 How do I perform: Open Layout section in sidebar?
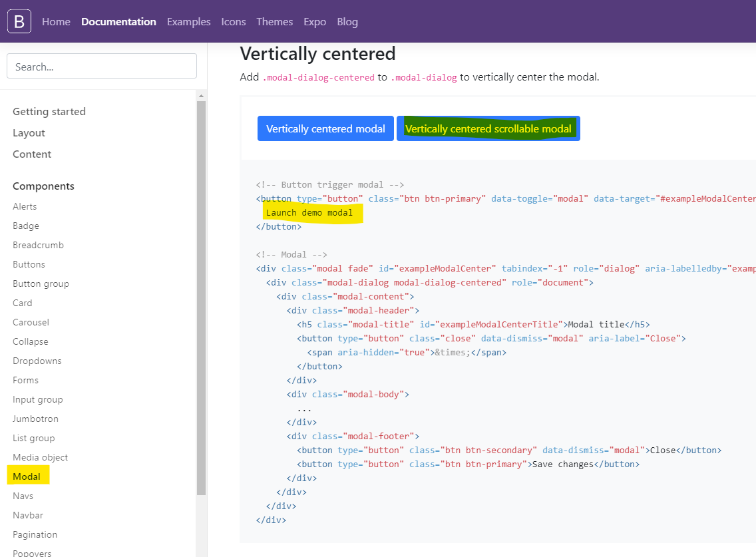[29, 132]
